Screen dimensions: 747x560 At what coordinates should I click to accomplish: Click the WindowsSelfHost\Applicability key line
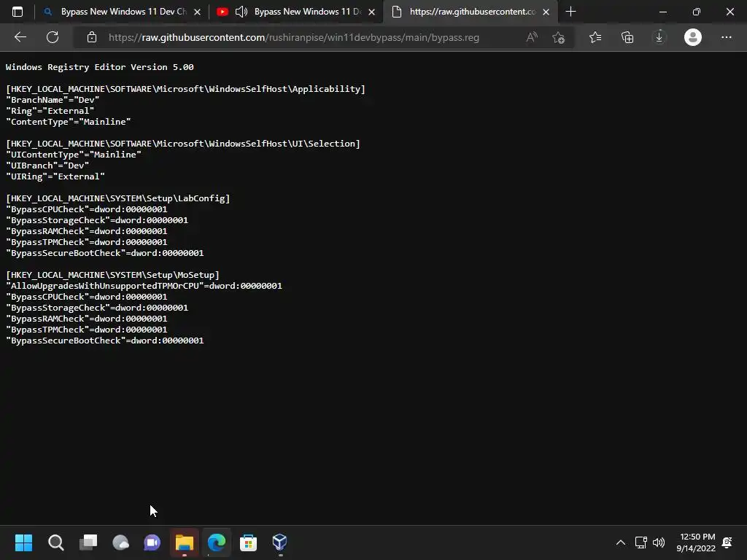point(185,89)
